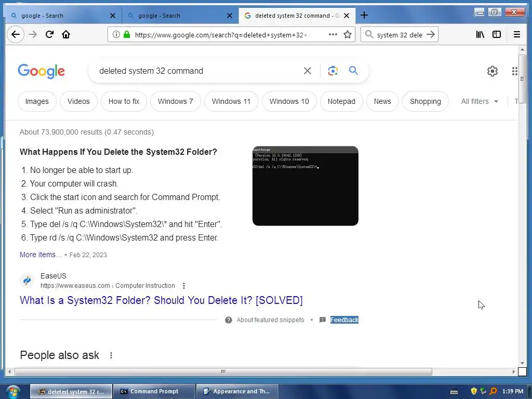Open About featured snippets link
Screen dimensions: 532x399
[x=270, y=320]
